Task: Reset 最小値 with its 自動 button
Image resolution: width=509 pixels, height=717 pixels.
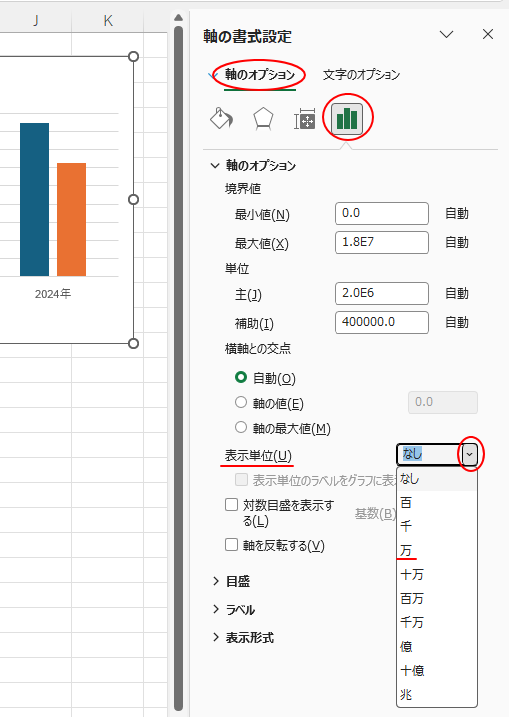Action: (x=457, y=214)
